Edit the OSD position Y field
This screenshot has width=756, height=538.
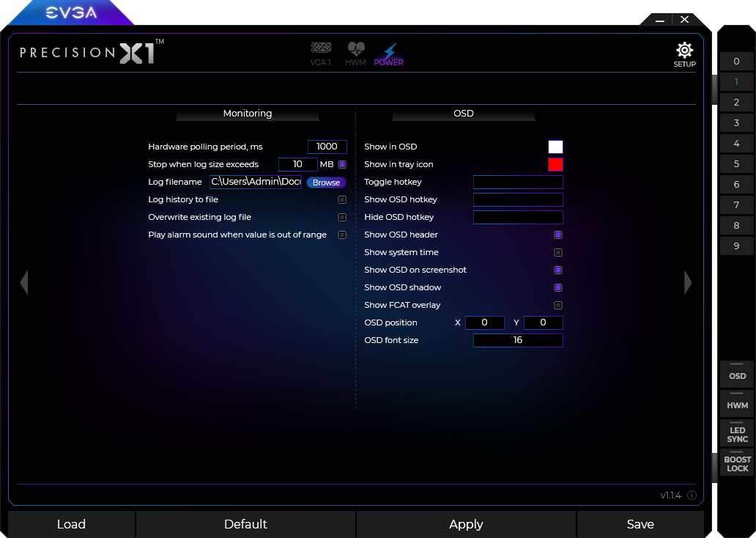(x=544, y=323)
